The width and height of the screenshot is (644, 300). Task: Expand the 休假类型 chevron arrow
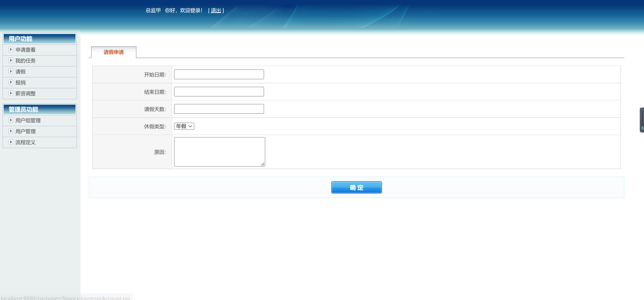(190, 126)
